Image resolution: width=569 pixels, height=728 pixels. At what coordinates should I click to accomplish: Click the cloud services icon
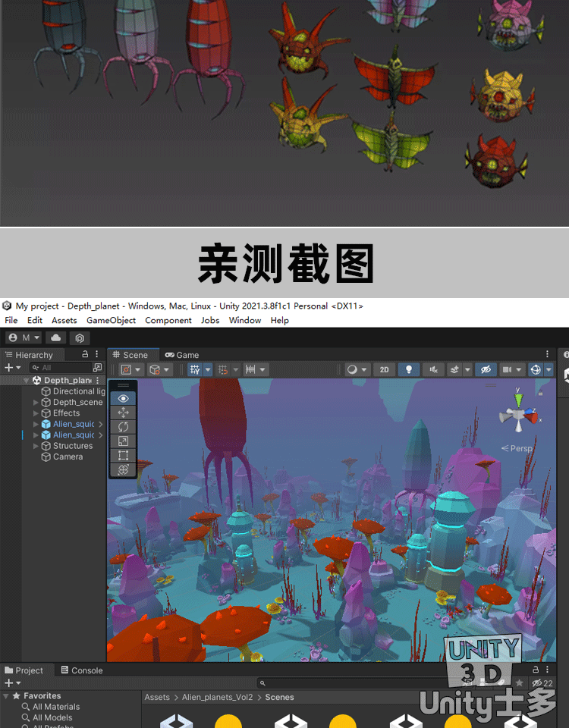[55, 337]
